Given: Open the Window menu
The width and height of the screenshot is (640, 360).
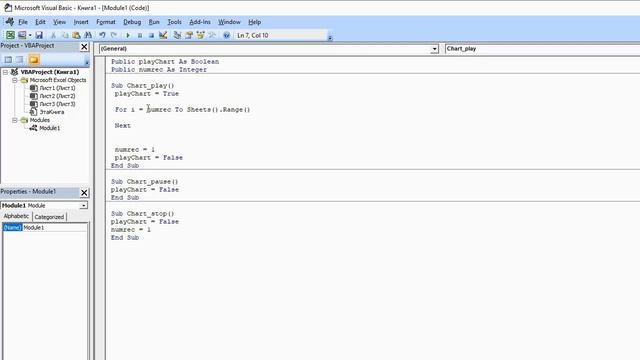Looking at the screenshot, I should (x=229, y=22).
